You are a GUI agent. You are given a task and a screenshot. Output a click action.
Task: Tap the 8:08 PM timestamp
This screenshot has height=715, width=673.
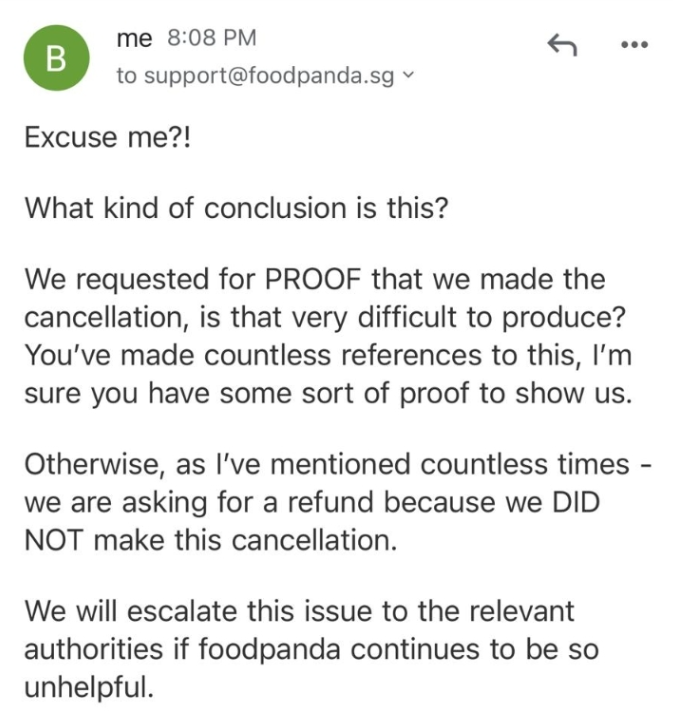click(x=212, y=37)
